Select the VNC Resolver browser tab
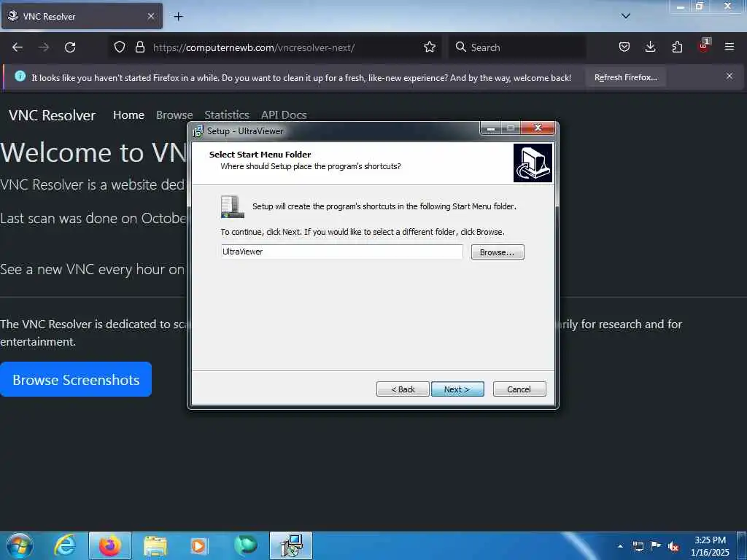This screenshot has height=560, width=747. tap(82, 16)
